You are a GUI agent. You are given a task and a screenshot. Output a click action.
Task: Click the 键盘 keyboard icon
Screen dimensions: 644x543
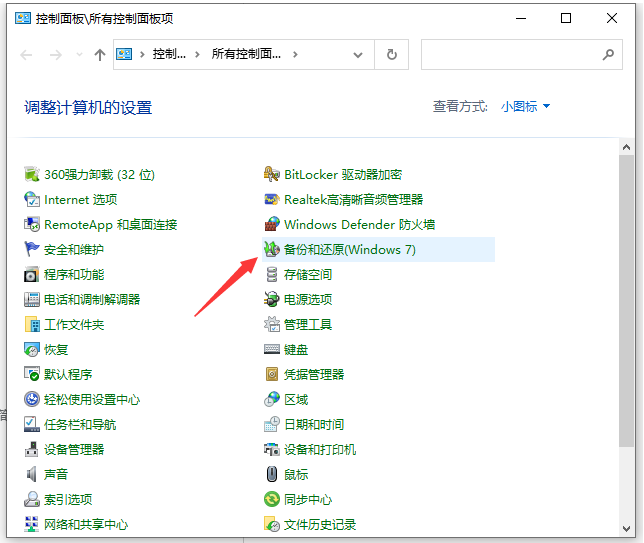click(271, 350)
